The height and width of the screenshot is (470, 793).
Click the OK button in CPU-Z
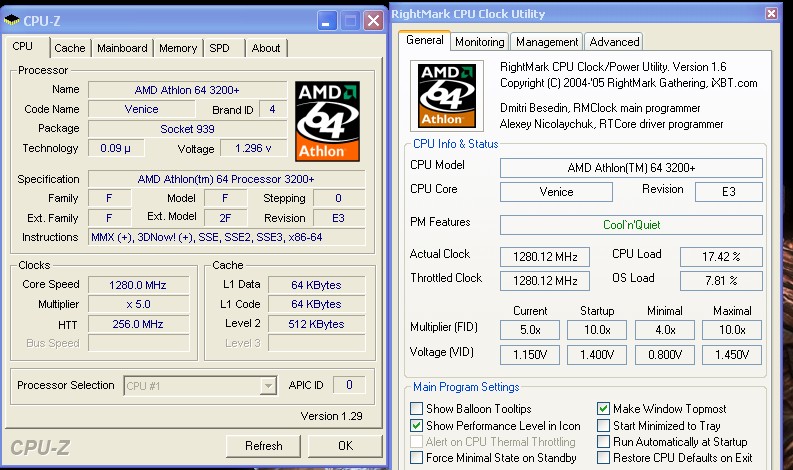pos(345,446)
